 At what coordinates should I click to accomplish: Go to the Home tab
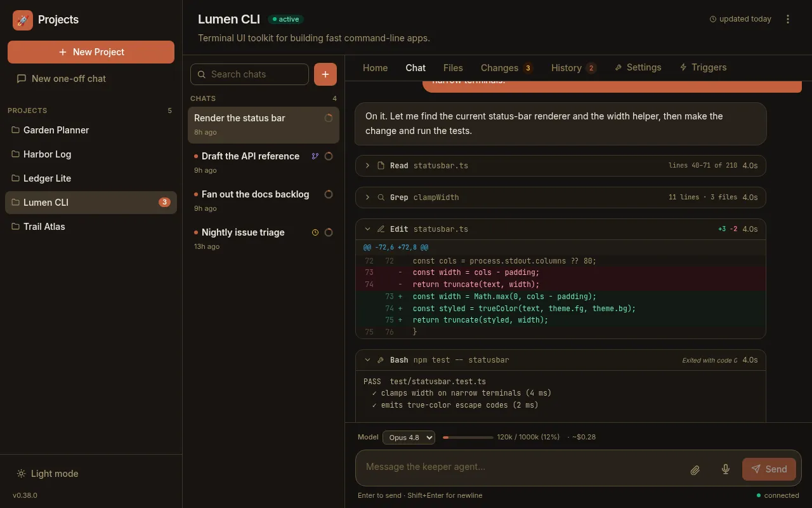(x=375, y=68)
